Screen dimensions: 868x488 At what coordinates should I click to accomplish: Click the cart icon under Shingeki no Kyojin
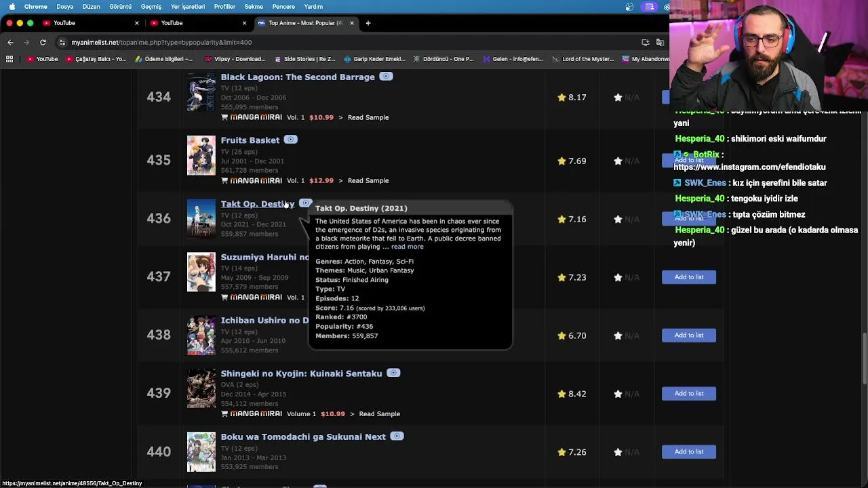(x=224, y=414)
